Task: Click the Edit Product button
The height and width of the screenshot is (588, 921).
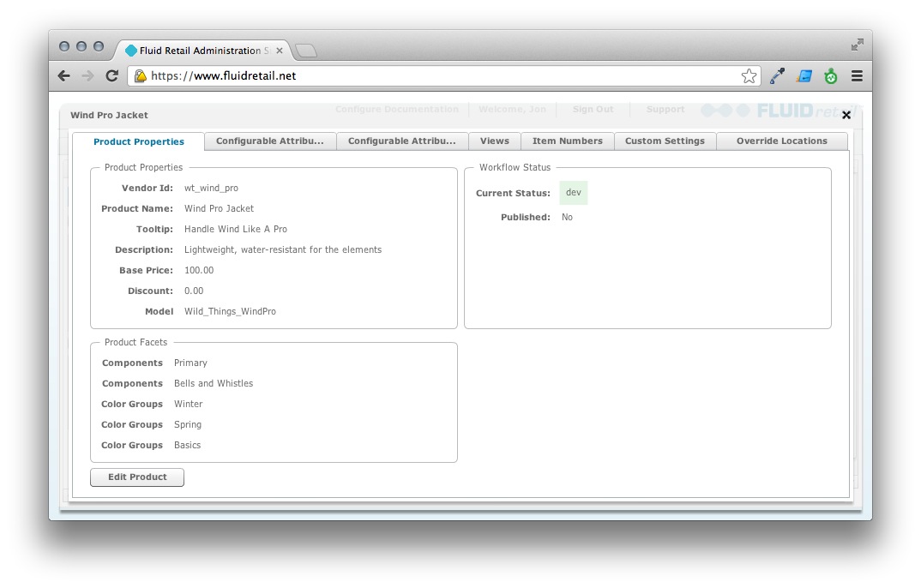Action: 136,477
